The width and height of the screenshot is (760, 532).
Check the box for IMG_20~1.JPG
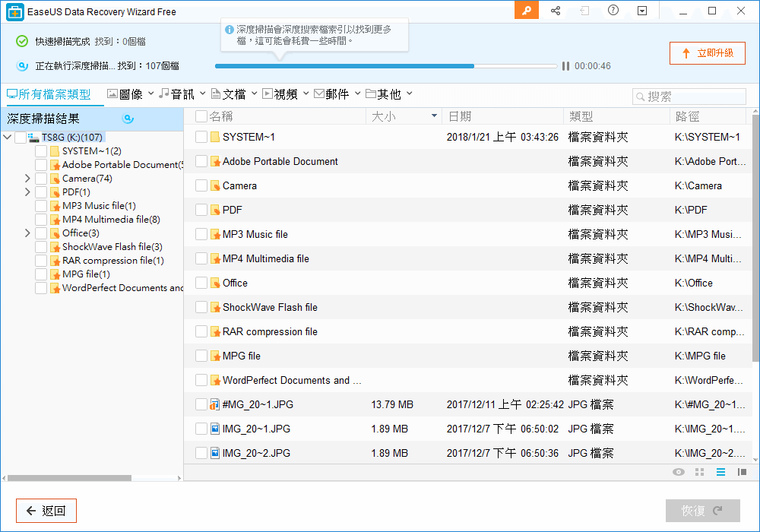click(x=201, y=429)
